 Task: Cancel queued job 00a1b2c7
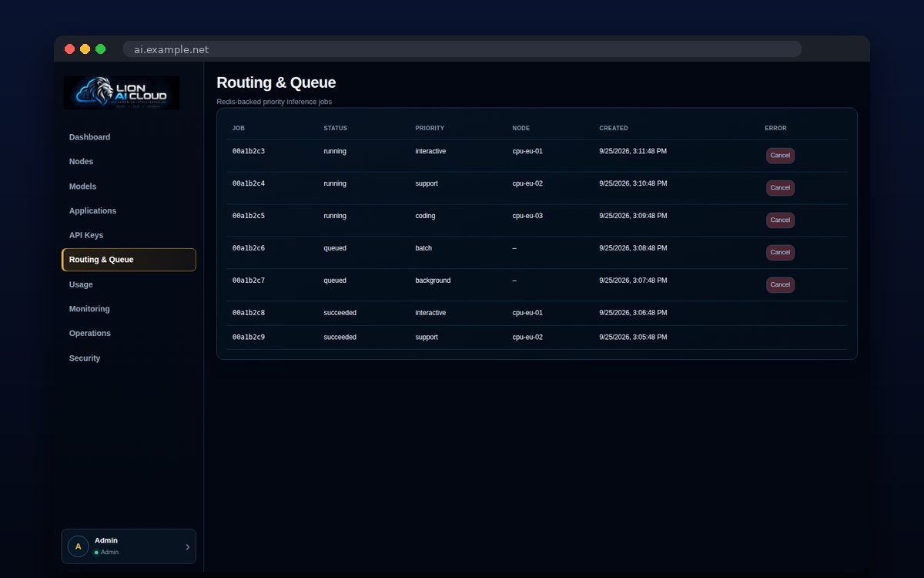tap(780, 285)
